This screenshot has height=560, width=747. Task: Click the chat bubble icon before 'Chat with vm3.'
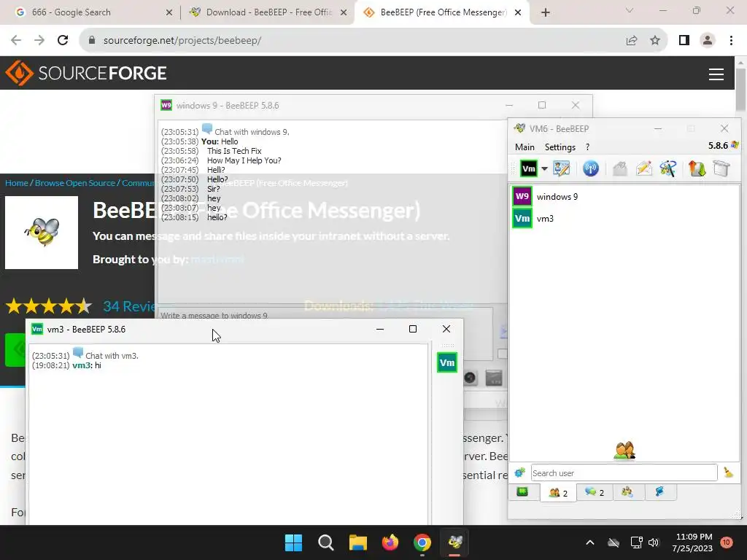point(77,354)
